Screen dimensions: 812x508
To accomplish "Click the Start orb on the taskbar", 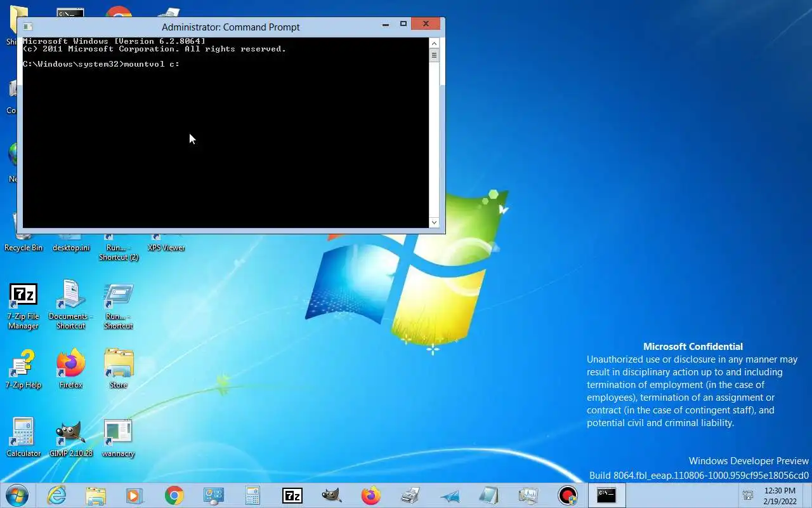I will [17, 495].
